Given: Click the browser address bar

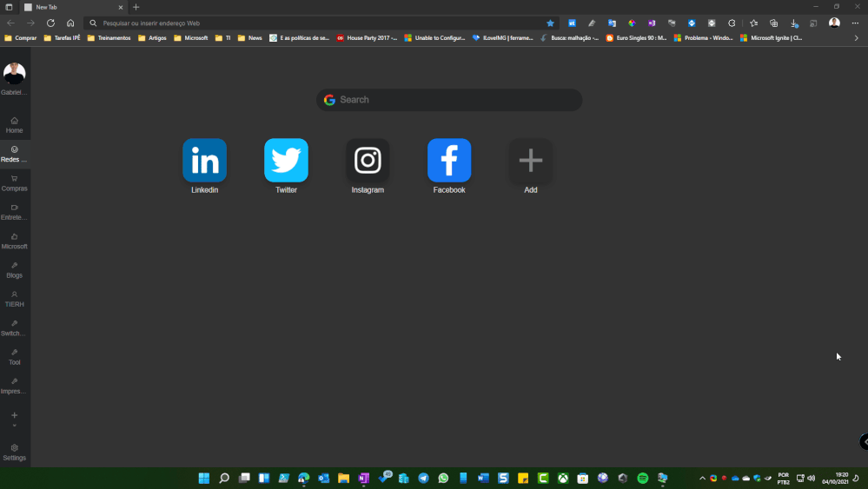Looking at the screenshot, I should (321, 23).
